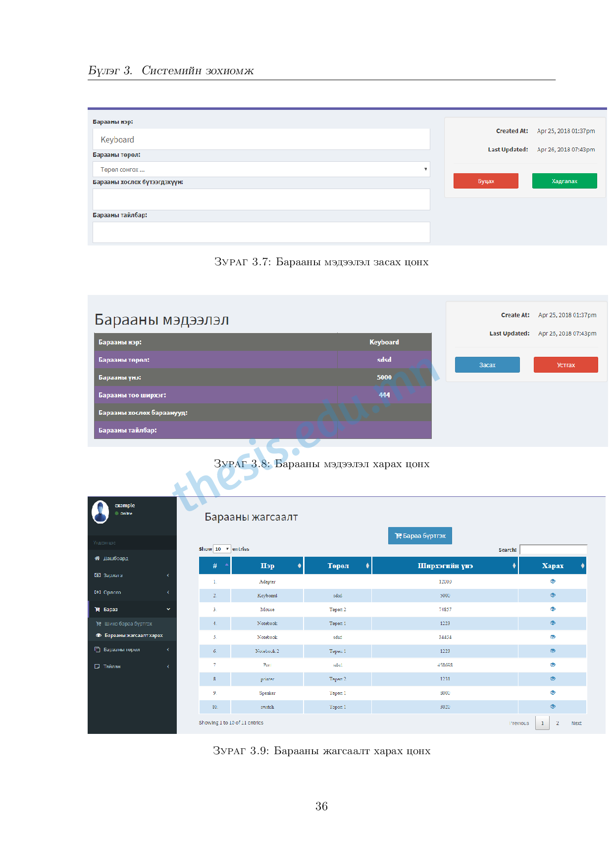The image size is (614, 868).
Task: Click the sort arrow in the # column
Action: coord(227,565)
